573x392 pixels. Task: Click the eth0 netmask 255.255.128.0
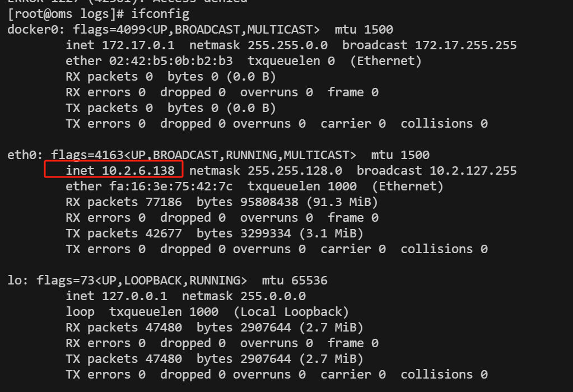[x=295, y=171]
